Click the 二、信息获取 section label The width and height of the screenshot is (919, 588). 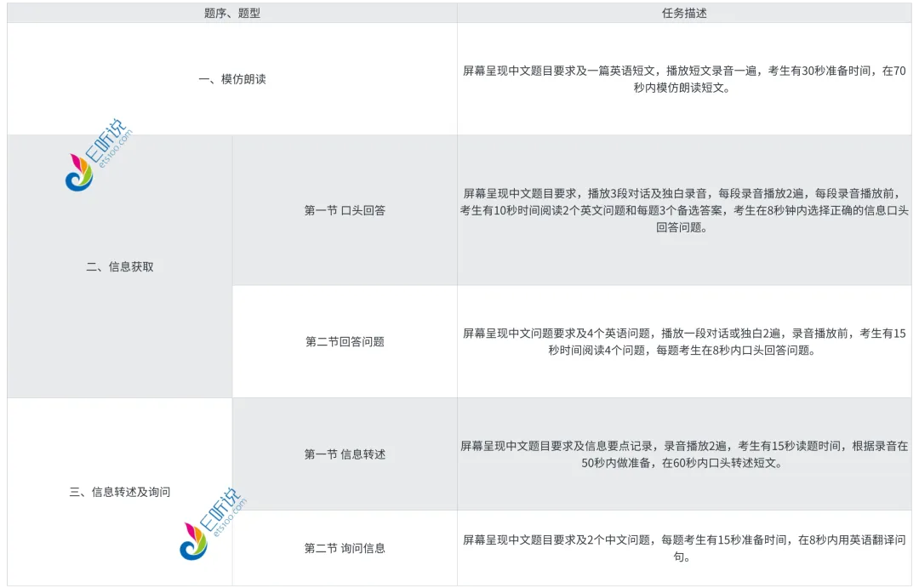119,266
